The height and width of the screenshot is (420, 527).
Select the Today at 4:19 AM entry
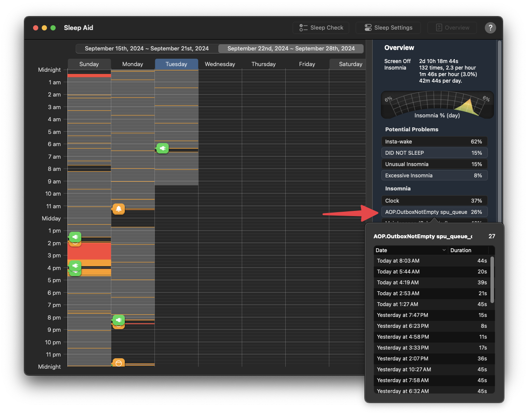(431, 283)
